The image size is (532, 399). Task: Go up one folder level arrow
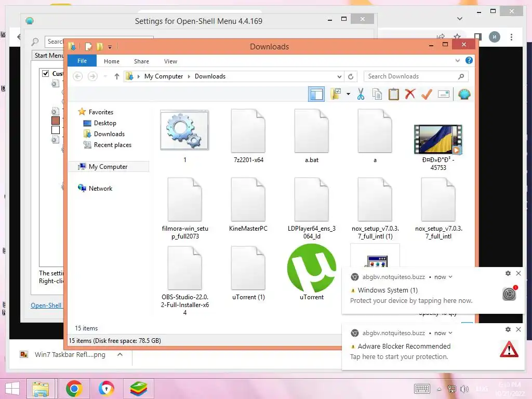117,76
